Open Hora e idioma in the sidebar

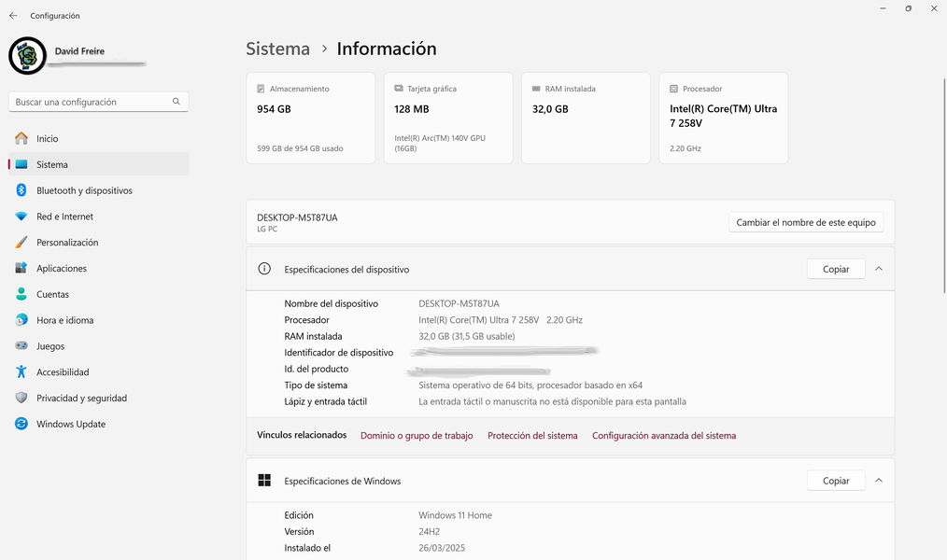(98, 320)
